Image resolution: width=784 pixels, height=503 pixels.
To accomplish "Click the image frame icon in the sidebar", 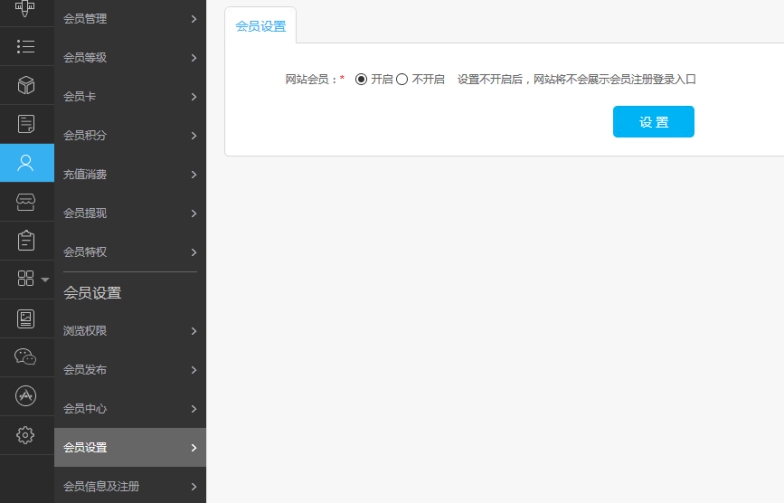I will [x=26, y=318].
